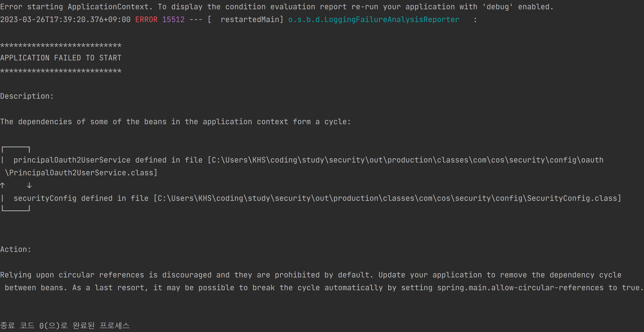Click the Korean process exit code message

click(x=65, y=325)
